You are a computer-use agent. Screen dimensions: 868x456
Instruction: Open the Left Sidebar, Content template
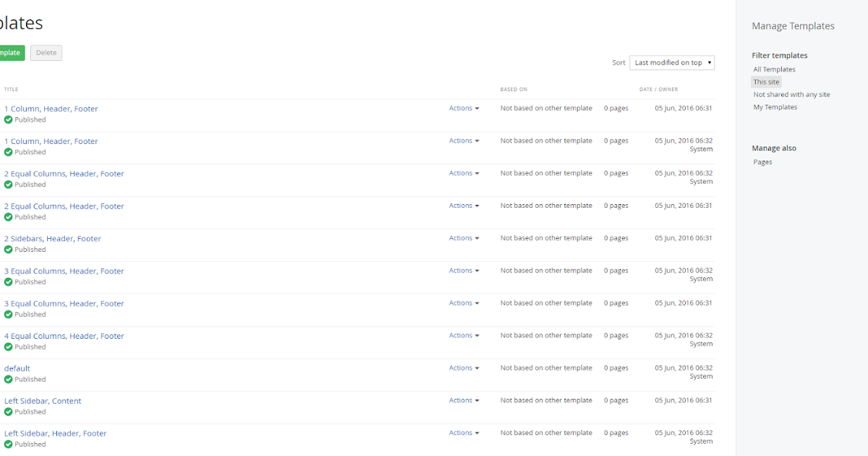43,400
